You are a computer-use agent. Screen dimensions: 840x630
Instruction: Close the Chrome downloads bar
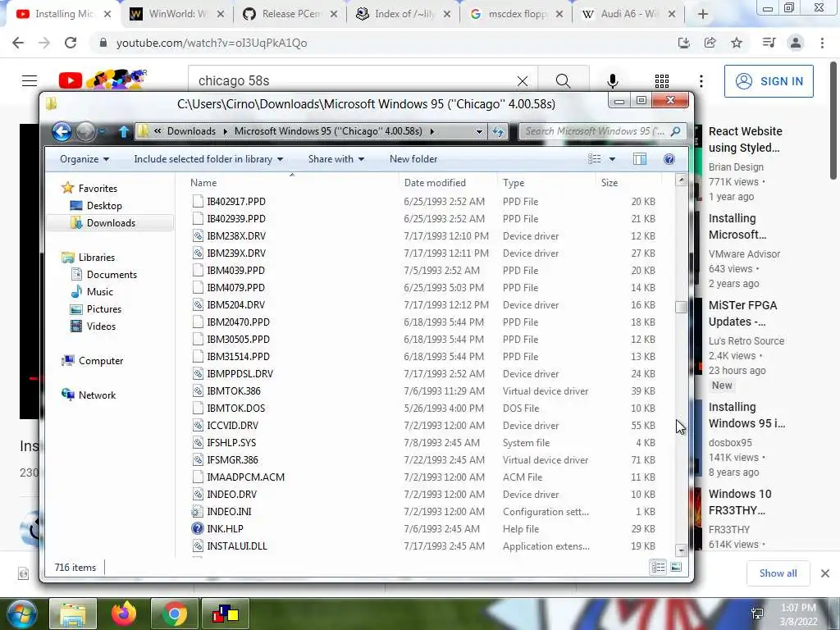[x=825, y=573]
